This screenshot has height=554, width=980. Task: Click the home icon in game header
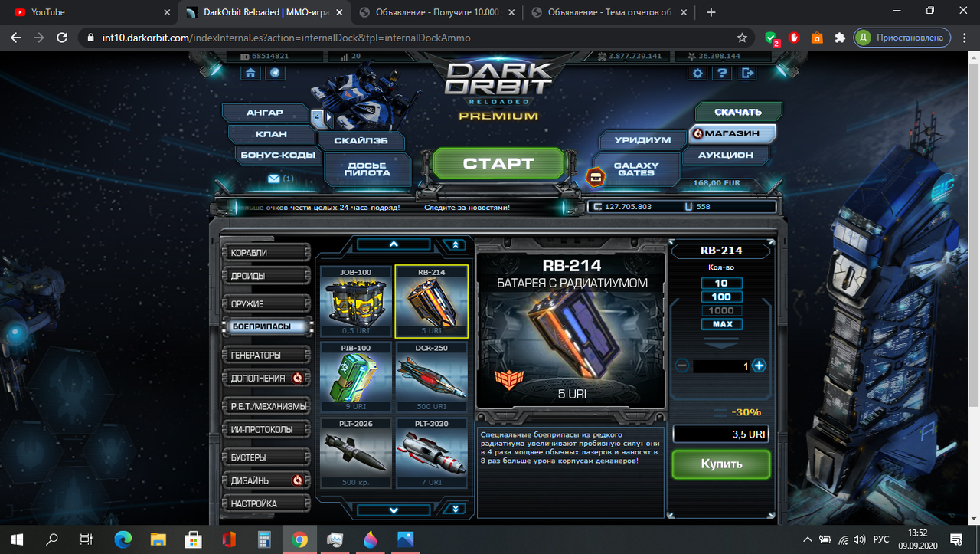(250, 73)
